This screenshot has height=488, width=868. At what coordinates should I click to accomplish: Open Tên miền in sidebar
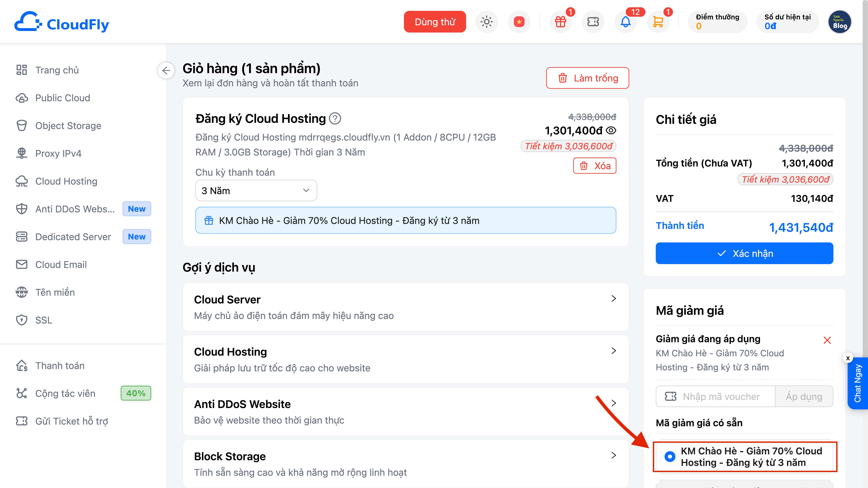(45, 292)
